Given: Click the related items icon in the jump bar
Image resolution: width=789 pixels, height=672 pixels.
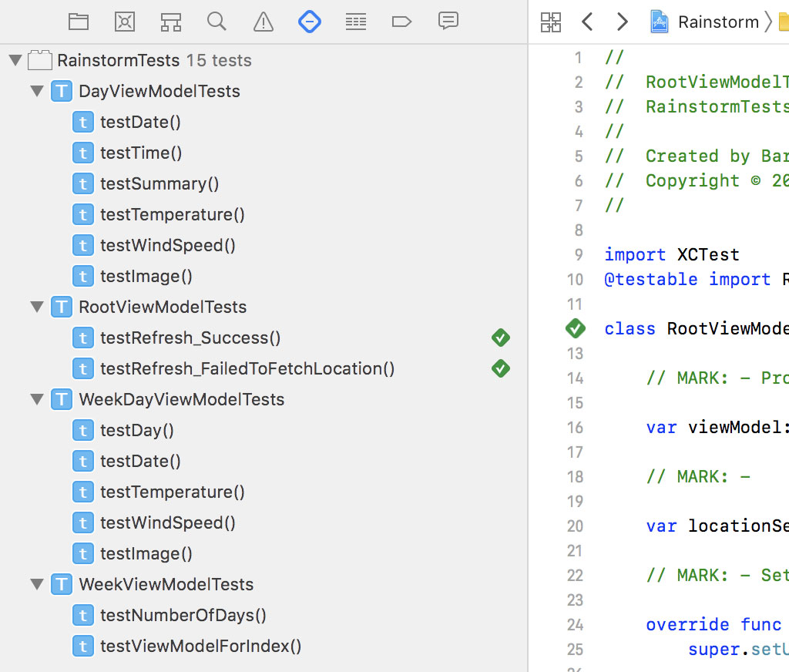Looking at the screenshot, I should coord(551,22).
